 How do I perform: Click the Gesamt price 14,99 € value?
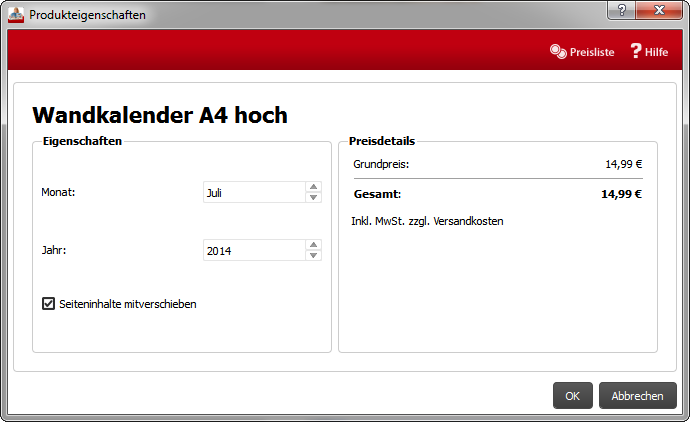pyautogui.click(x=621, y=194)
